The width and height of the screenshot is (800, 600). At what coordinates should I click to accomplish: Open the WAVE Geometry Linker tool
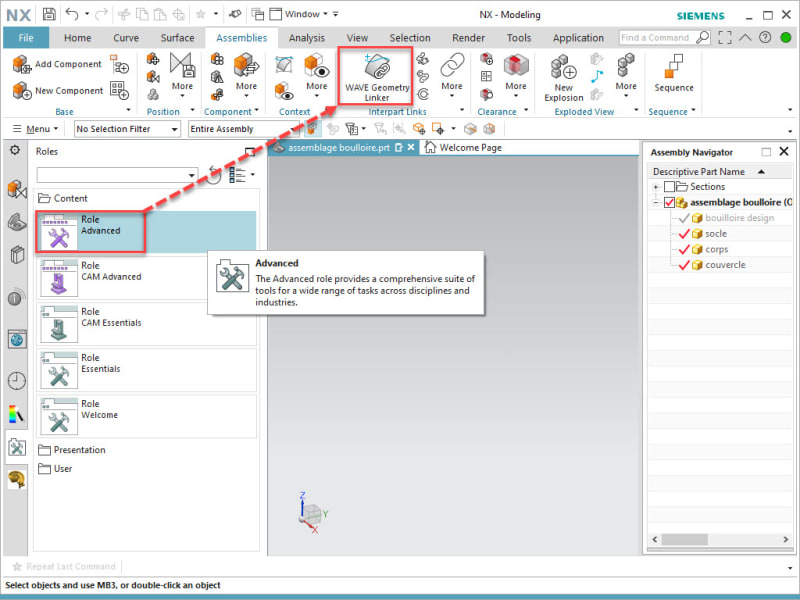coord(377,77)
